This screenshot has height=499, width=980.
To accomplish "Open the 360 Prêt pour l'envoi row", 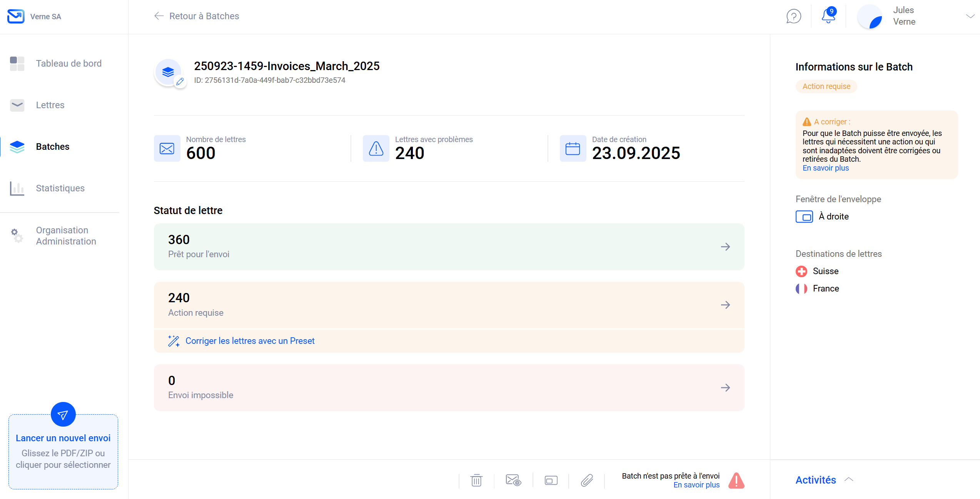I will 449,246.
